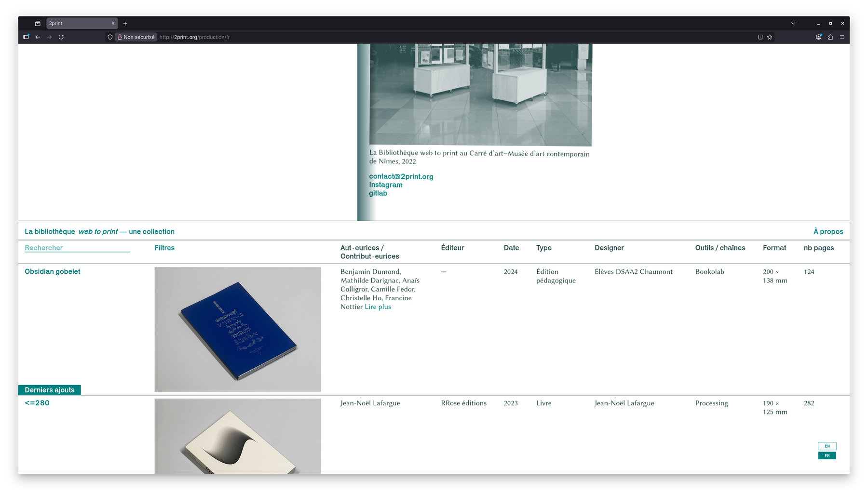
Task: Open the extensions puzzle icon
Action: [x=830, y=37]
